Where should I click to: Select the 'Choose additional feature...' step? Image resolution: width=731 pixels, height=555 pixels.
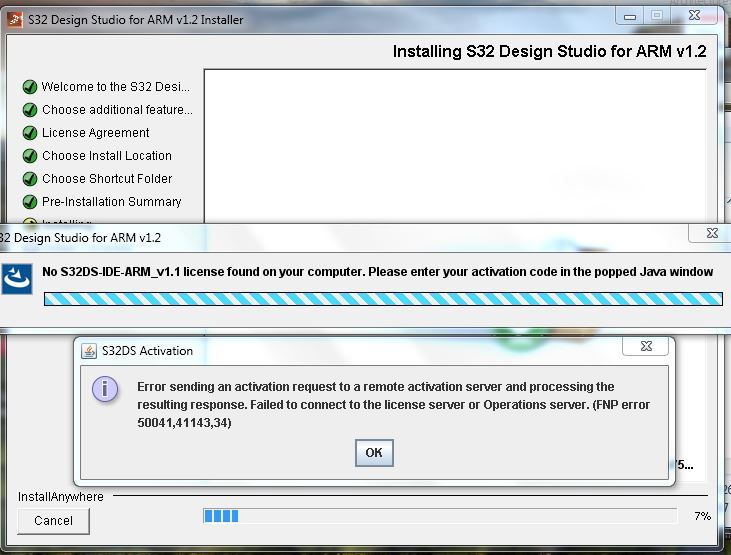pyautogui.click(x=117, y=110)
